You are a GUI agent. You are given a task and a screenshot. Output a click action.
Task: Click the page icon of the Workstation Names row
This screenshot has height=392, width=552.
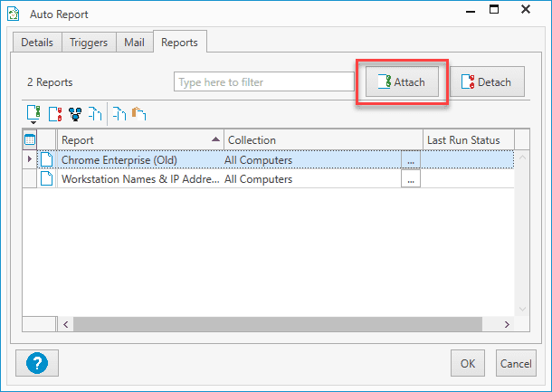click(x=47, y=178)
